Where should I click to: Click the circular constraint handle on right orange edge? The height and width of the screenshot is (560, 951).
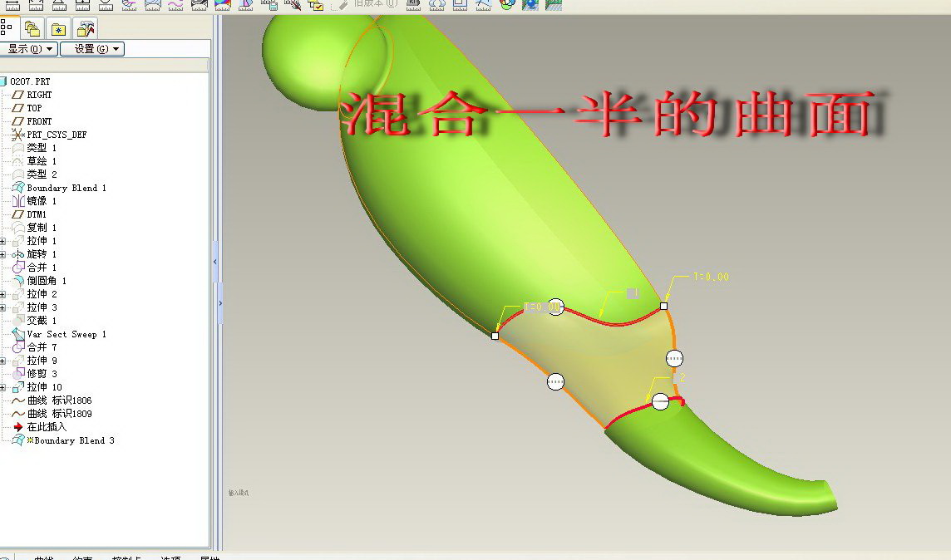(674, 359)
